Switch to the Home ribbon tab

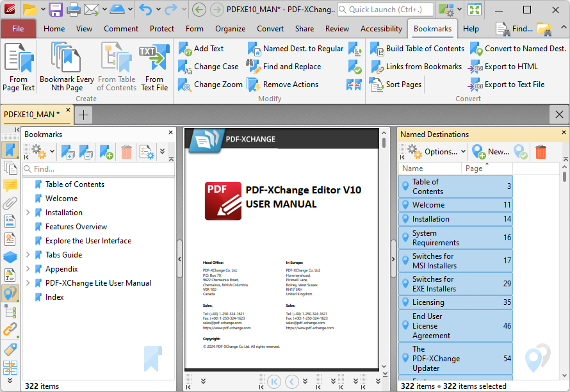point(54,29)
